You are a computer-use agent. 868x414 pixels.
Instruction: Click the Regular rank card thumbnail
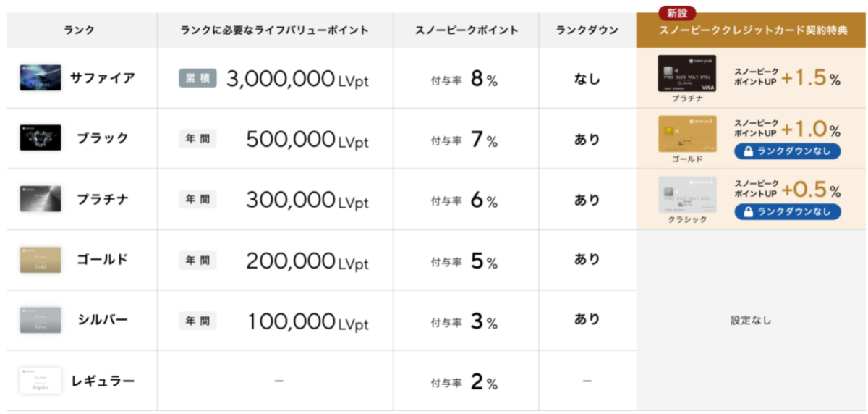click(x=41, y=380)
